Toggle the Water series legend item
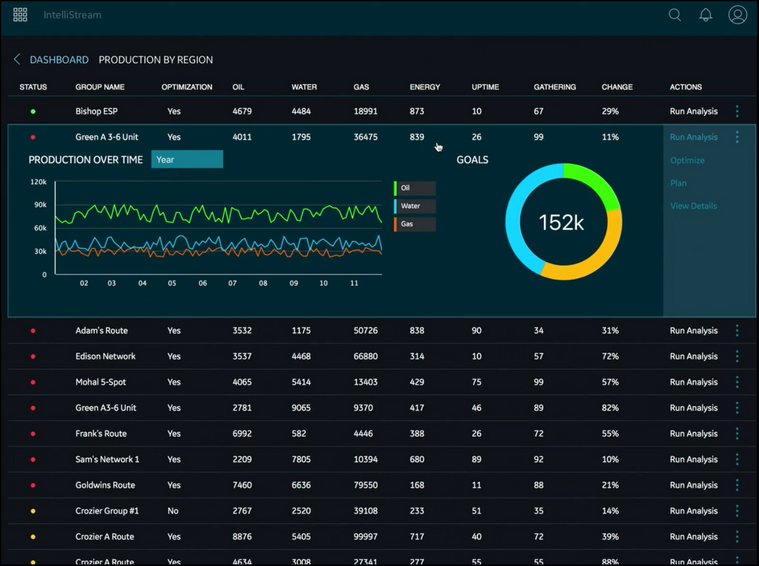 [415, 206]
